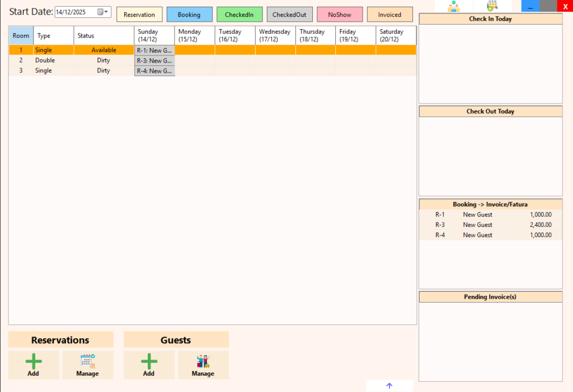
Task: Expand the R-4: New Guest booking cell
Action: (x=154, y=70)
